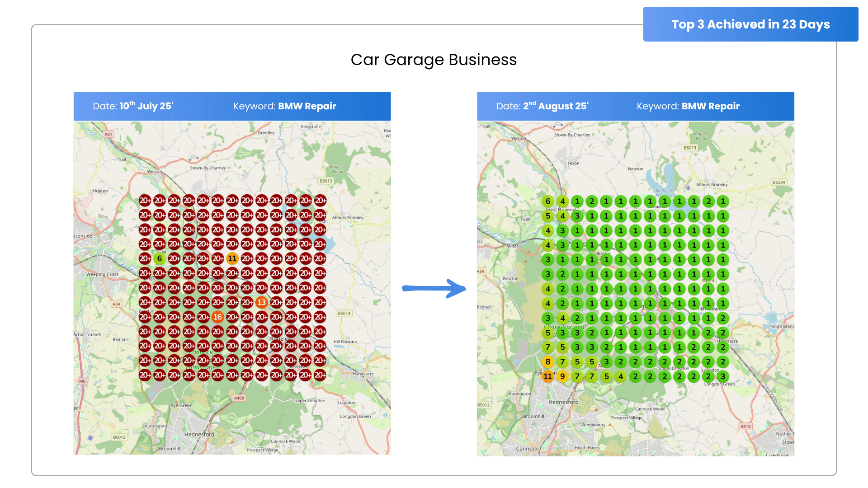Click BMW Repair keyword on right map header
868x488 pixels.
click(x=710, y=106)
